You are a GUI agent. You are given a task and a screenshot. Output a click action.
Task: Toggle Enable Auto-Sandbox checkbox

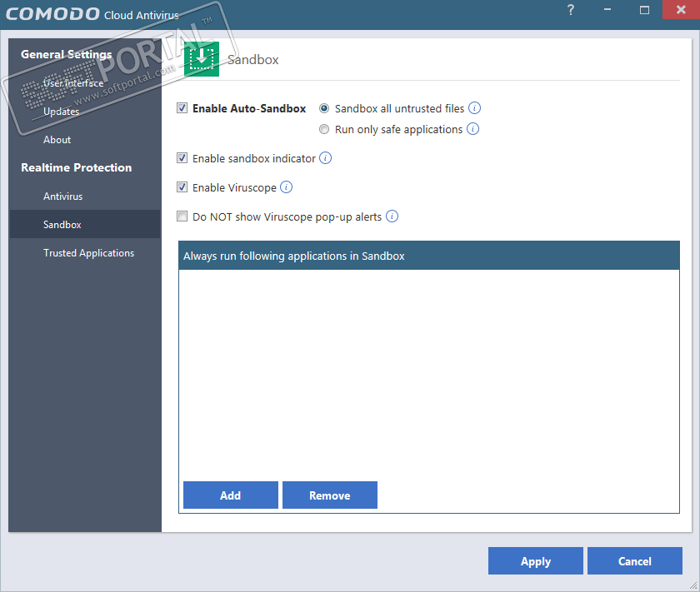click(x=182, y=108)
